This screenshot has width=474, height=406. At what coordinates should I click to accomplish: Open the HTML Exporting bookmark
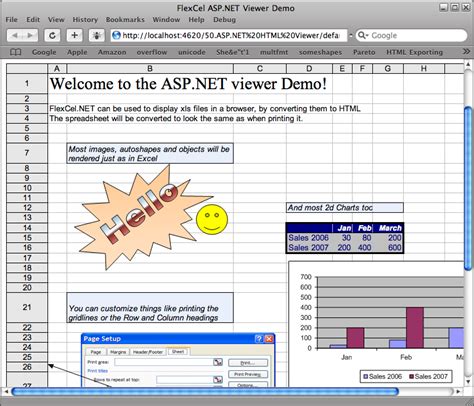(x=414, y=52)
